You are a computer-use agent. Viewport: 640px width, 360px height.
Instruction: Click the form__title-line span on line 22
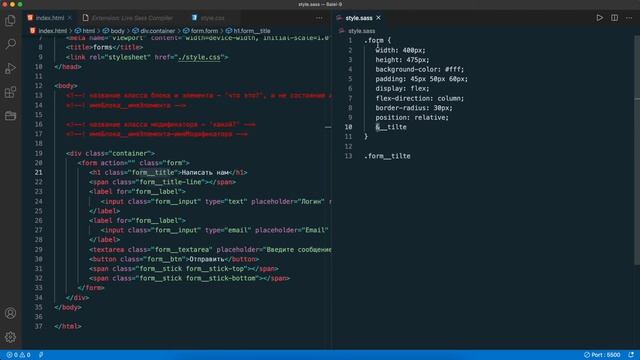click(162, 182)
